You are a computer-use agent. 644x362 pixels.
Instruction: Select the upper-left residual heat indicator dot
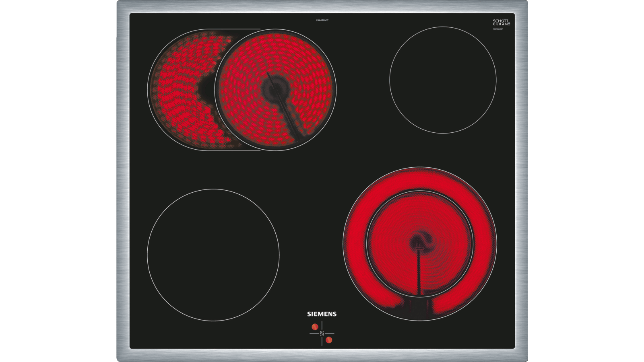(x=314, y=326)
